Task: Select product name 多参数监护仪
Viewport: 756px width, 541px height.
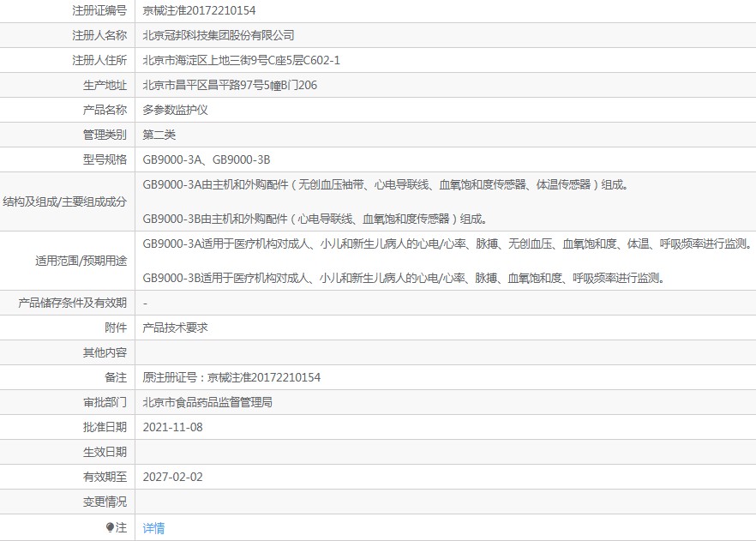Action: click(x=175, y=110)
